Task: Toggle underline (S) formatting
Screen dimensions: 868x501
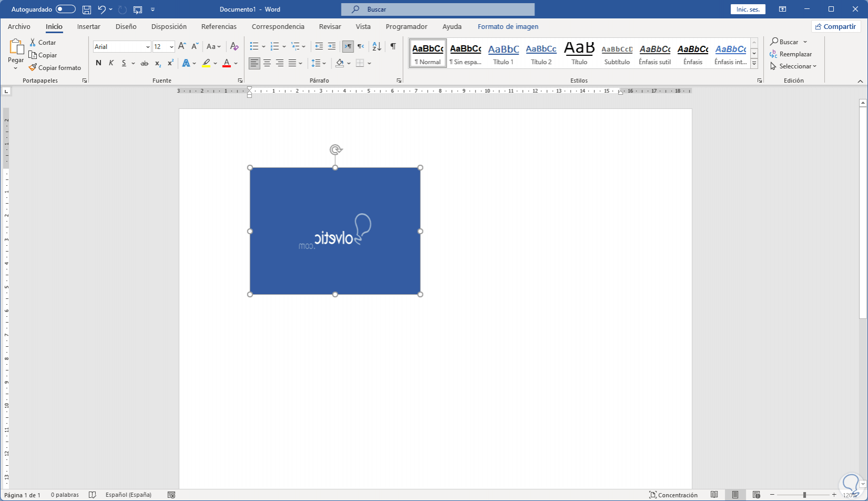Action: point(124,63)
